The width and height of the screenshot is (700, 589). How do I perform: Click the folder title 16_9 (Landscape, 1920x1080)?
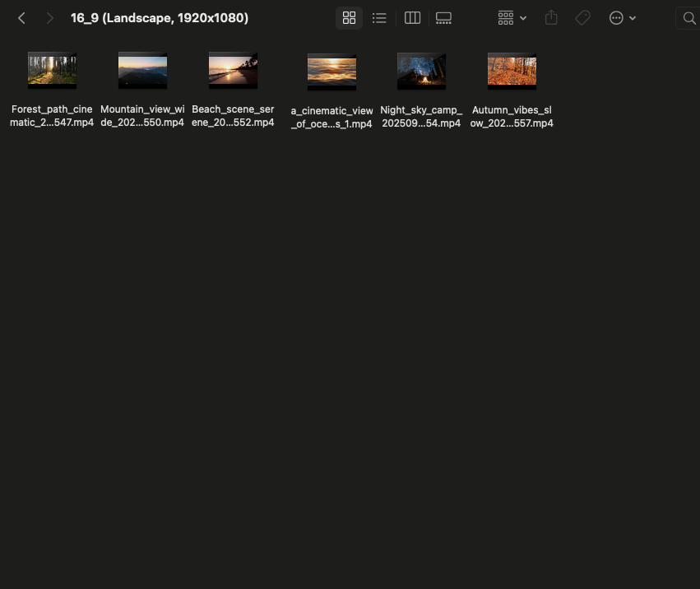click(160, 18)
